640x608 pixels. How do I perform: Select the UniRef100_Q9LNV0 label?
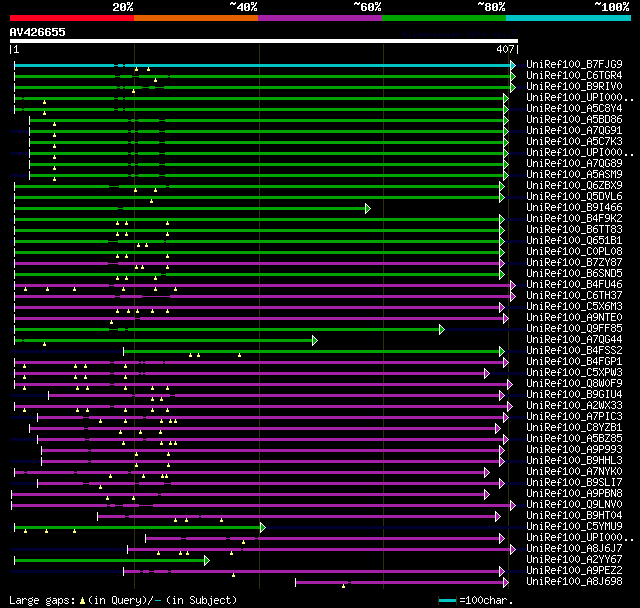coord(574,505)
